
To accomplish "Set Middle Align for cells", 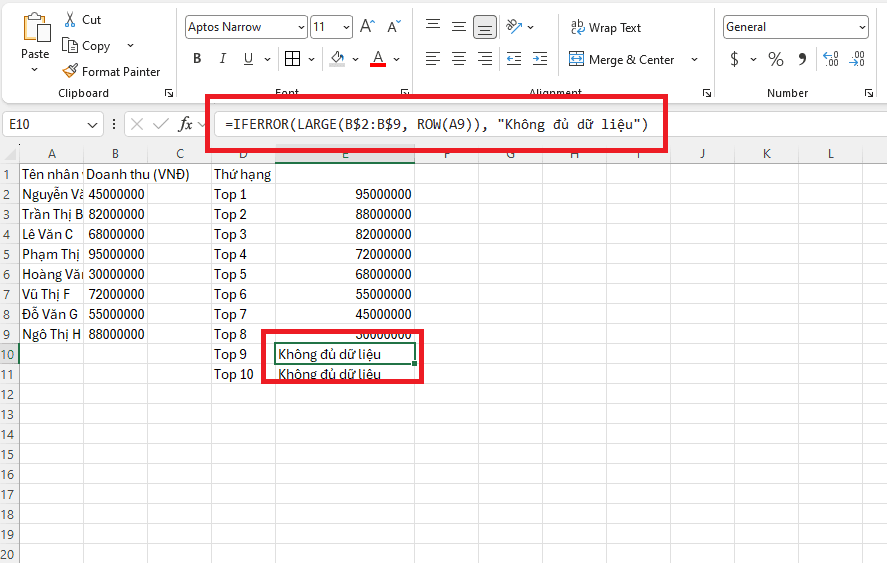I will 459,25.
